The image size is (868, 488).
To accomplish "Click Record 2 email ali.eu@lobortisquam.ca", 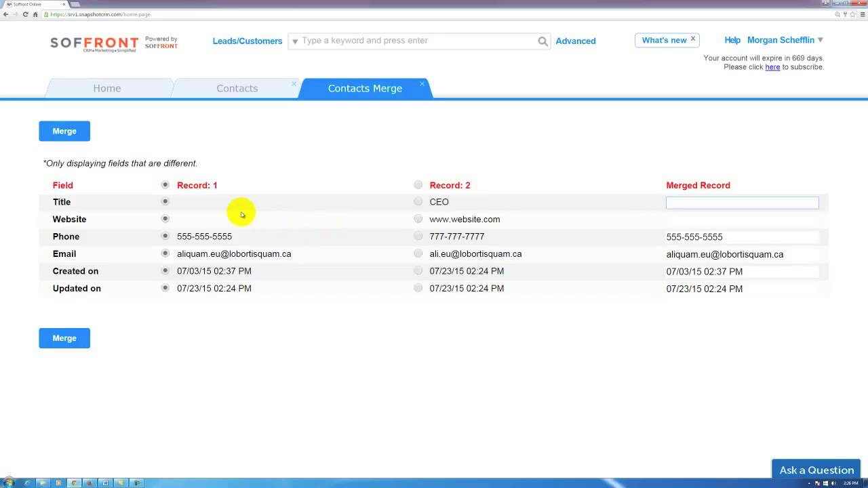I will 475,253.
